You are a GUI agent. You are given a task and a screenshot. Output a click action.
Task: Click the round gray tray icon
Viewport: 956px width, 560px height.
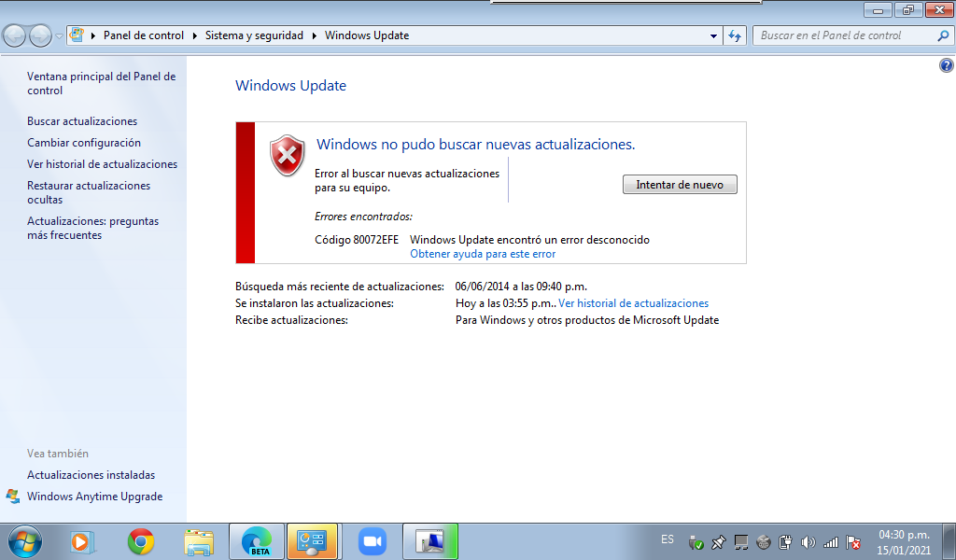(x=764, y=541)
